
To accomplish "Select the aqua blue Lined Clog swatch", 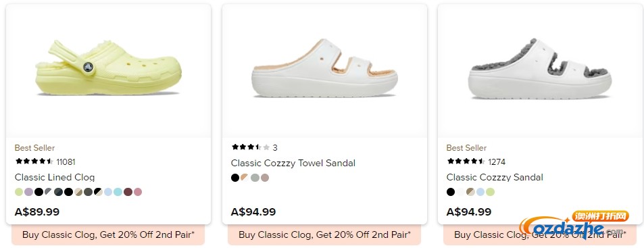I will 118,192.
